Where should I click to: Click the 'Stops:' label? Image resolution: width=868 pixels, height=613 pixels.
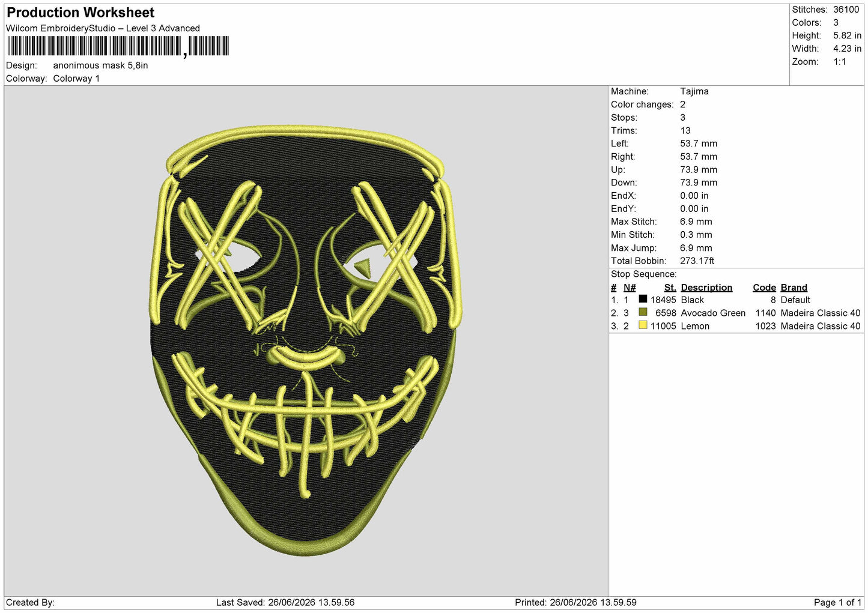[624, 118]
